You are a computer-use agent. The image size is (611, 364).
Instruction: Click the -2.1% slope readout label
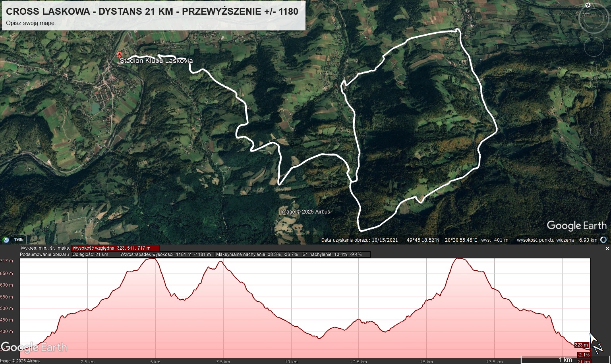[584, 354]
